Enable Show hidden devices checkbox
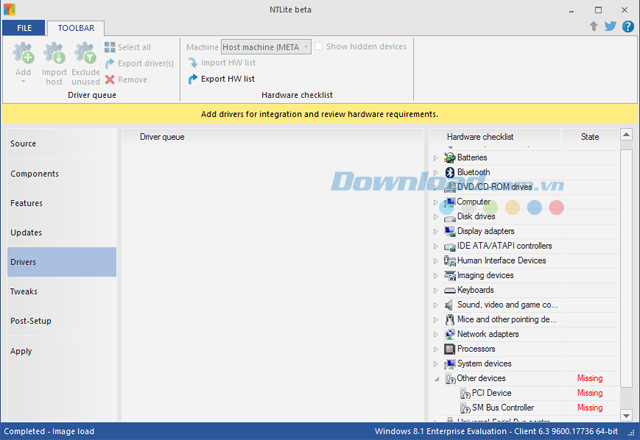640x440 pixels. pos(319,47)
